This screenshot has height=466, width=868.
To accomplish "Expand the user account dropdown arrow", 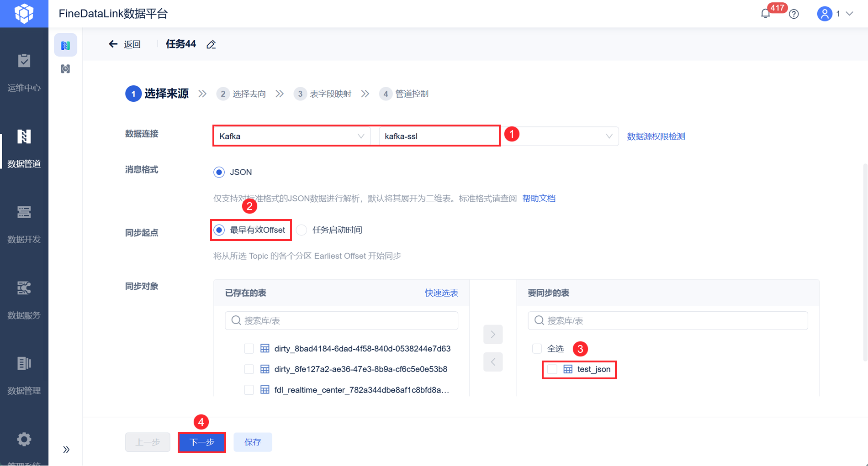I will click(850, 14).
